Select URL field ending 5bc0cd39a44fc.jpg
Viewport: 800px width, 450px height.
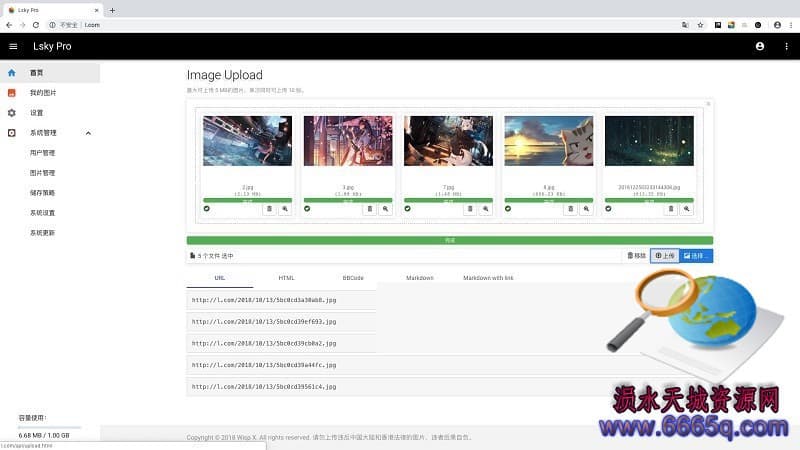tap(398, 365)
